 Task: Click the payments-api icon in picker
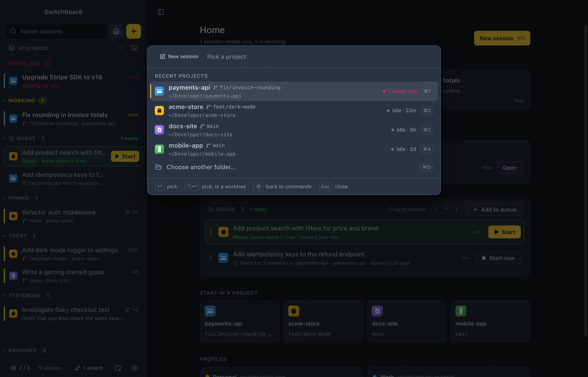pyautogui.click(x=159, y=91)
